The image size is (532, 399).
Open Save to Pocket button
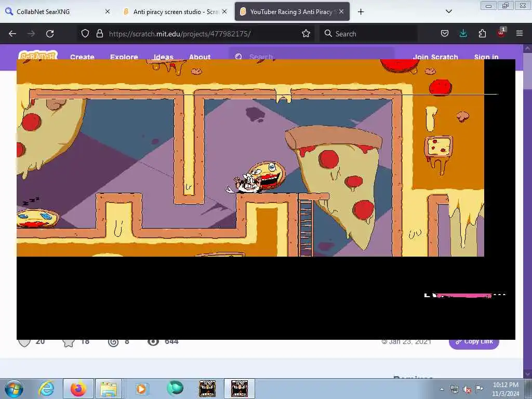pyautogui.click(x=445, y=33)
